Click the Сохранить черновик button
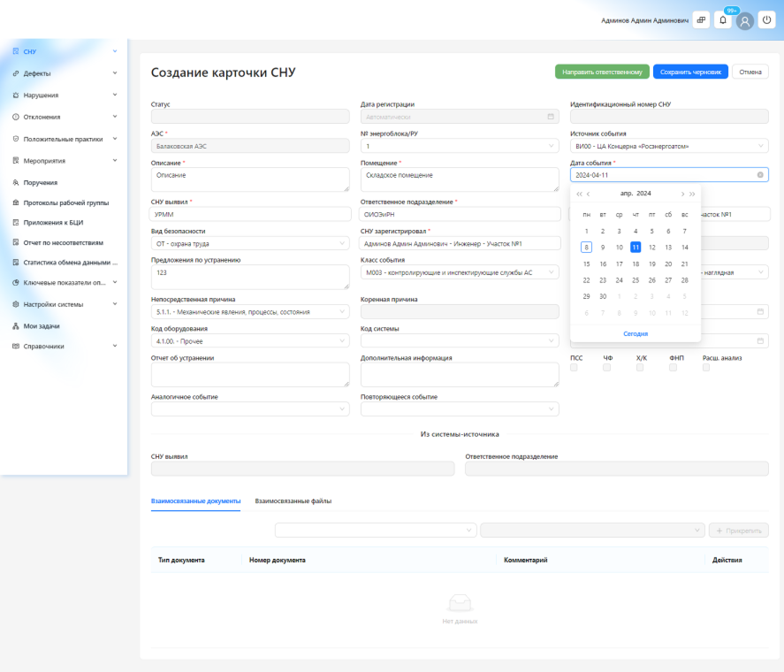The image size is (784, 672). (x=690, y=72)
